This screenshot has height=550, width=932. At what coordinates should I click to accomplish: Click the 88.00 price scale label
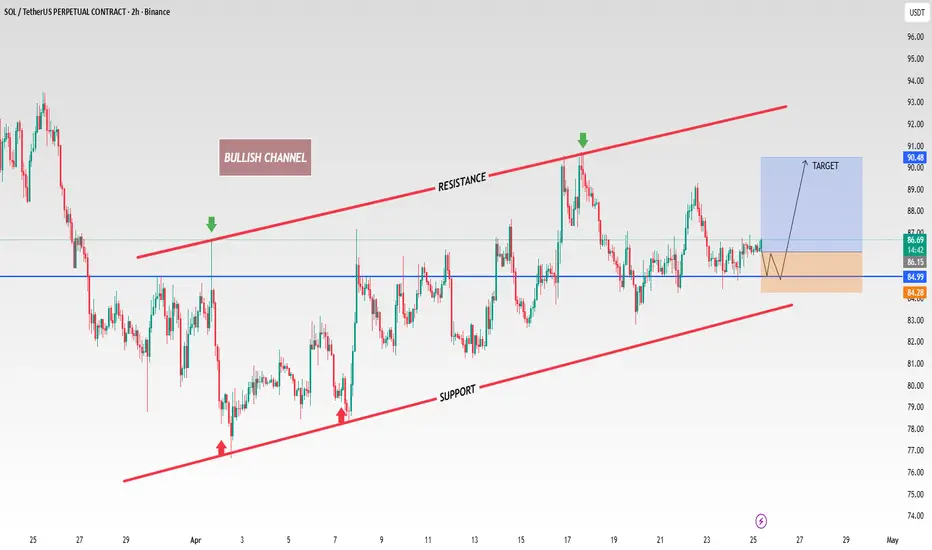915,211
